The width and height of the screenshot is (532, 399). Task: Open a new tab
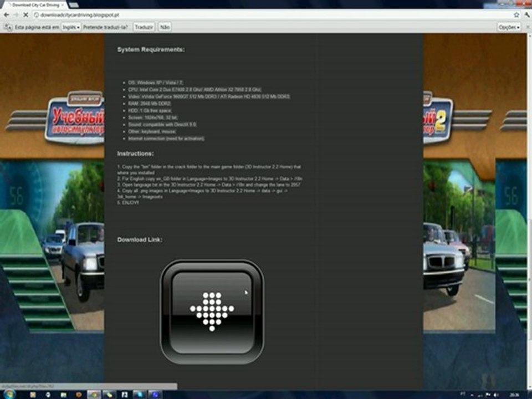[x=73, y=5]
